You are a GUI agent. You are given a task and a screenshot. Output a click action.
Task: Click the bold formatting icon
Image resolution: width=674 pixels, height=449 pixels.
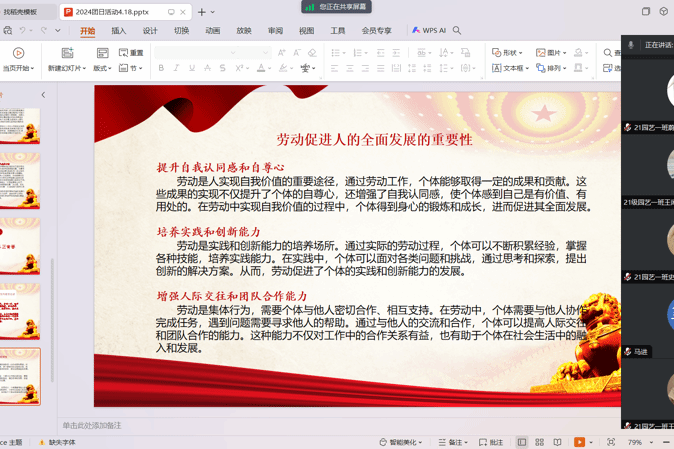coord(161,69)
